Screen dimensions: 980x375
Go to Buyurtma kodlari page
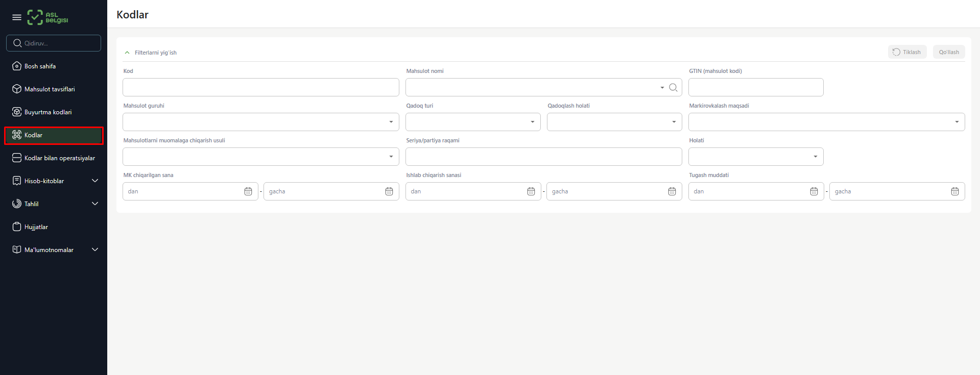point(48,112)
